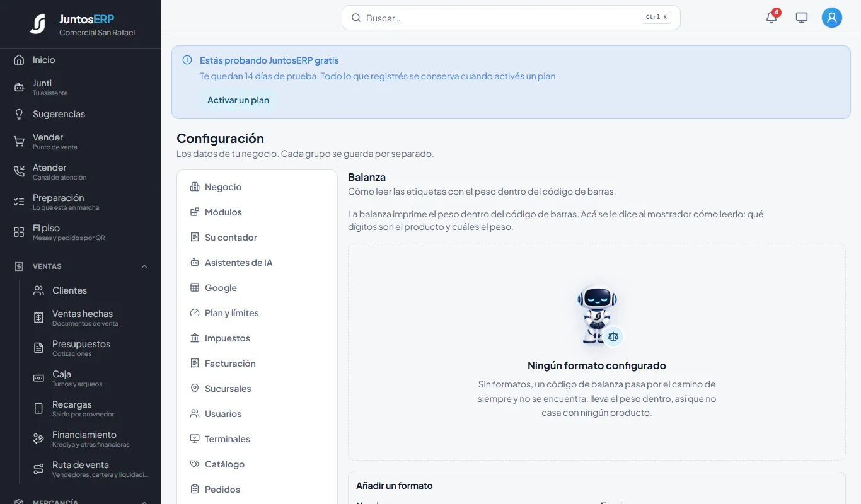Click the Presupuestos document icon
Viewport: 861px width, 504px height.
tap(38, 348)
